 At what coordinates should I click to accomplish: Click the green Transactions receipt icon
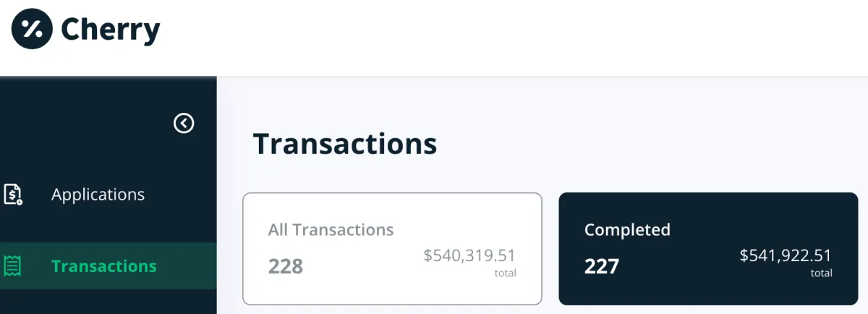[13, 266]
